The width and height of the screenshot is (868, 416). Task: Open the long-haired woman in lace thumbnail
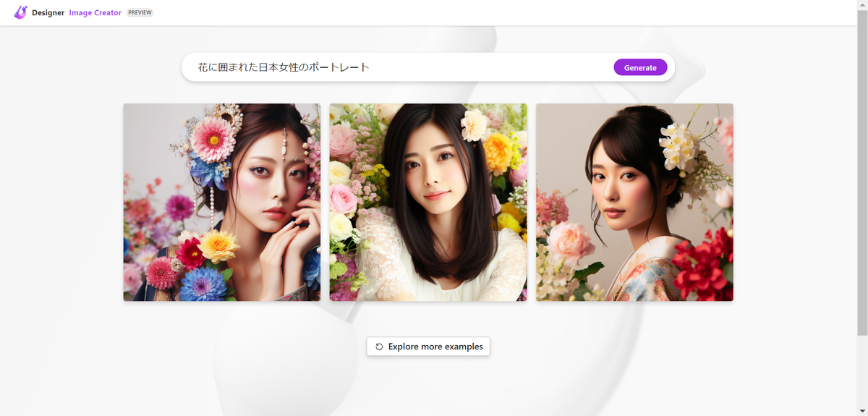click(x=428, y=202)
